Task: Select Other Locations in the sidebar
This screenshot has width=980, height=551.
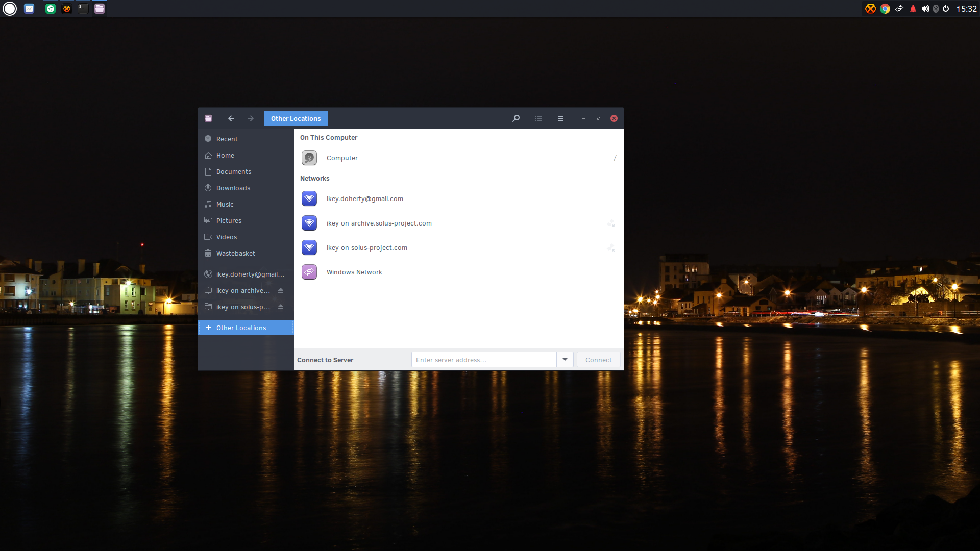Action: point(246,328)
